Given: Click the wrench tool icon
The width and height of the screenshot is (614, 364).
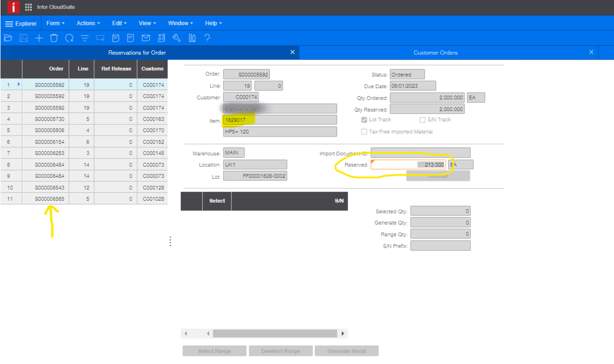Looking at the screenshot, I should (176, 38).
